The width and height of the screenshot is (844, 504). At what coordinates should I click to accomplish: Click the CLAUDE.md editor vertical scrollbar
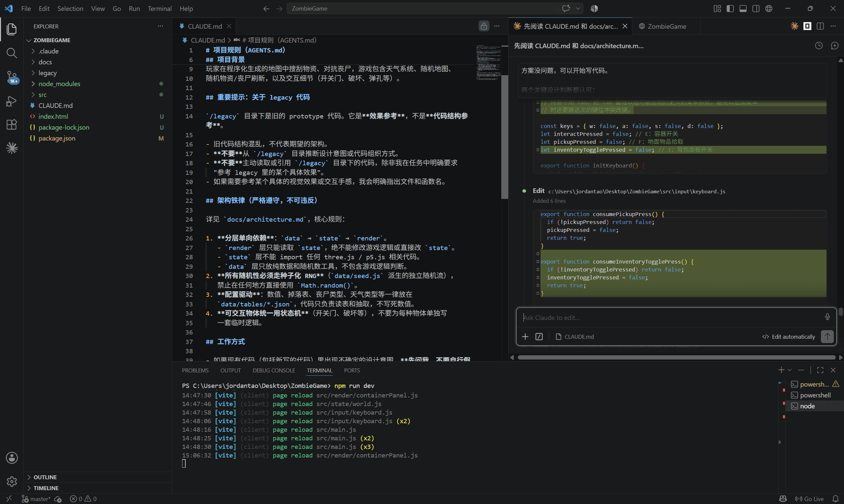505,137
